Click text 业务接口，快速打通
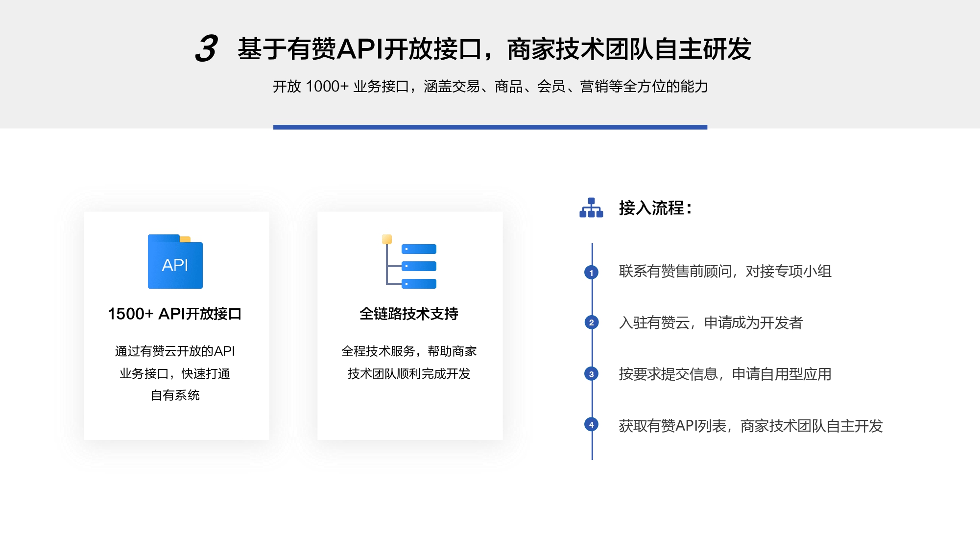The height and width of the screenshot is (551, 980). click(175, 373)
